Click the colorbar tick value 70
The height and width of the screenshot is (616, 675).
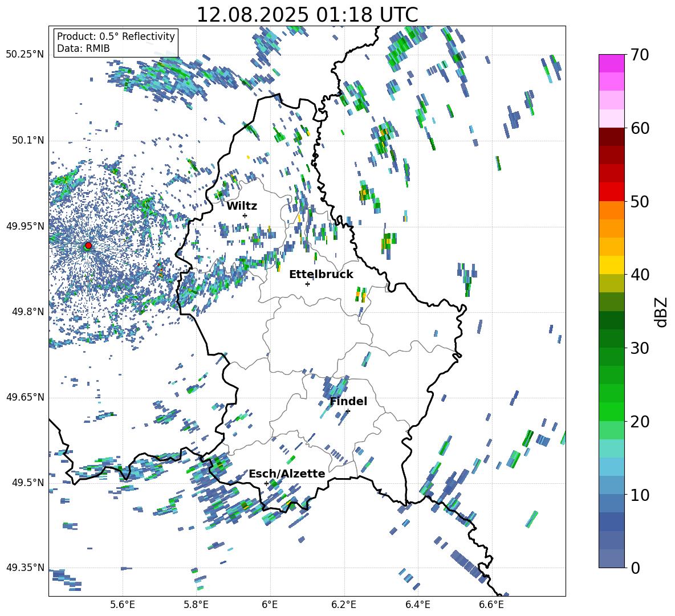click(640, 55)
